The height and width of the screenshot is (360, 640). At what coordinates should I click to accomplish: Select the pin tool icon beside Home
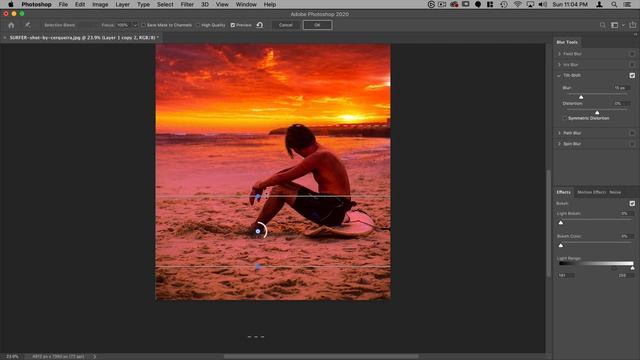coord(27,25)
